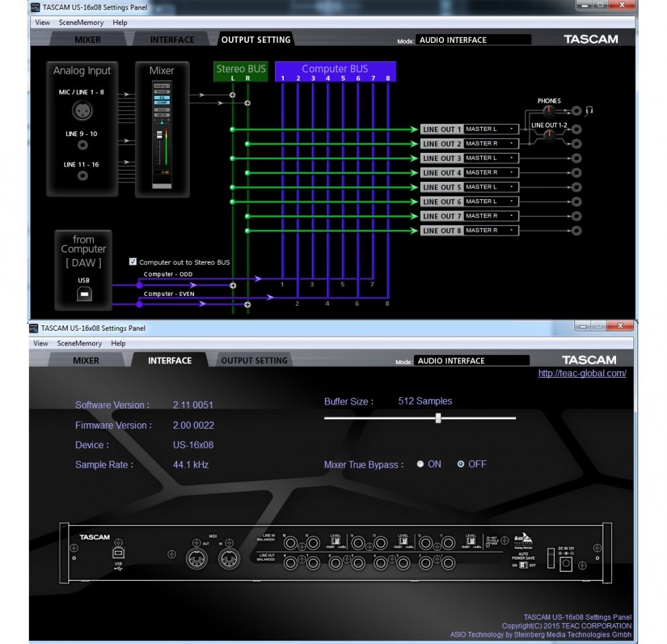Click the output jack of LINE OUT 3
This screenshot has width=667, height=644.
tap(576, 158)
